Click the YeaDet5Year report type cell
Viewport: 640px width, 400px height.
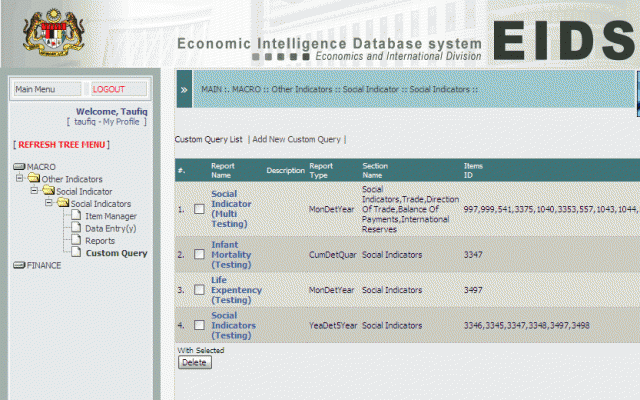click(x=333, y=325)
